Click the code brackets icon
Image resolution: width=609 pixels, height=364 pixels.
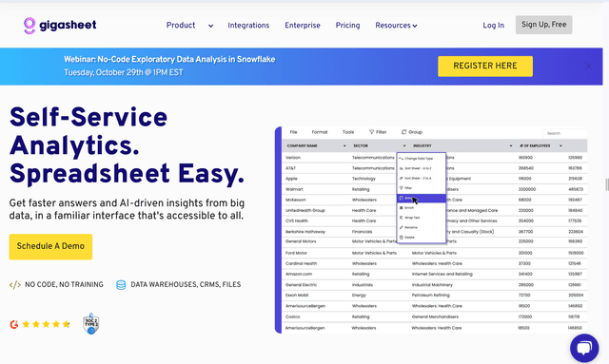(15, 285)
